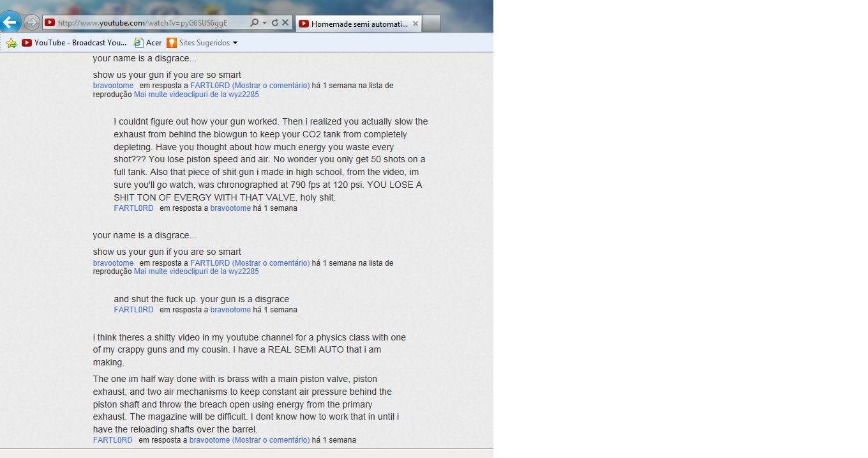Refresh the page with the reload icon

(x=275, y=23)
